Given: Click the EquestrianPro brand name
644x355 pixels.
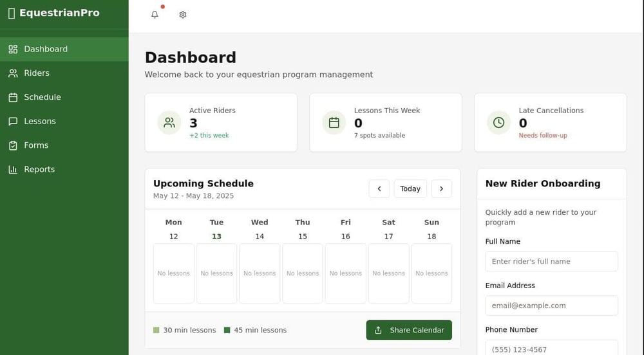Looking at the screenshot, I should click(59, 13).
